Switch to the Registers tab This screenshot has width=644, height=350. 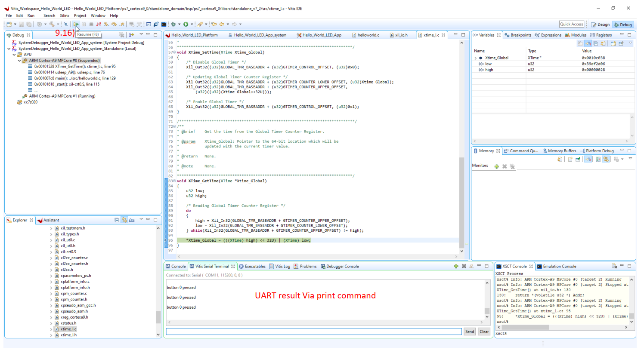tap(601, 35)
